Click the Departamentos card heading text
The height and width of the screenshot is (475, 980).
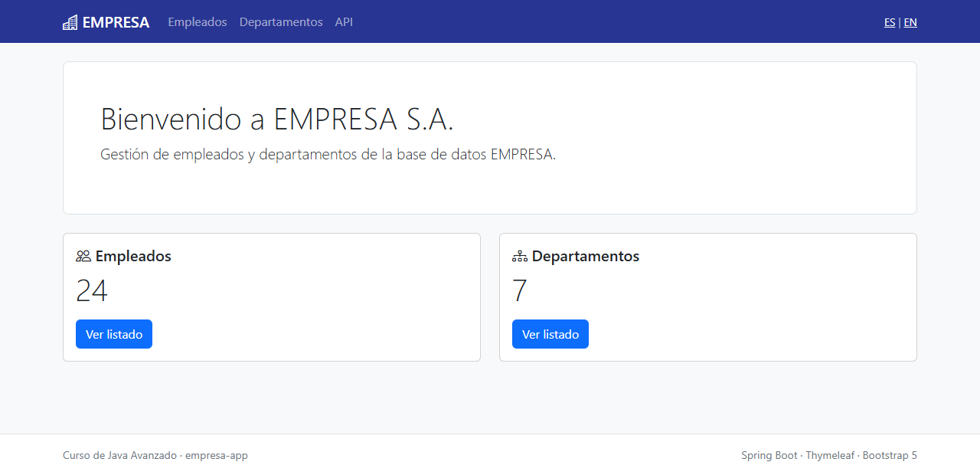coord(586,256)
